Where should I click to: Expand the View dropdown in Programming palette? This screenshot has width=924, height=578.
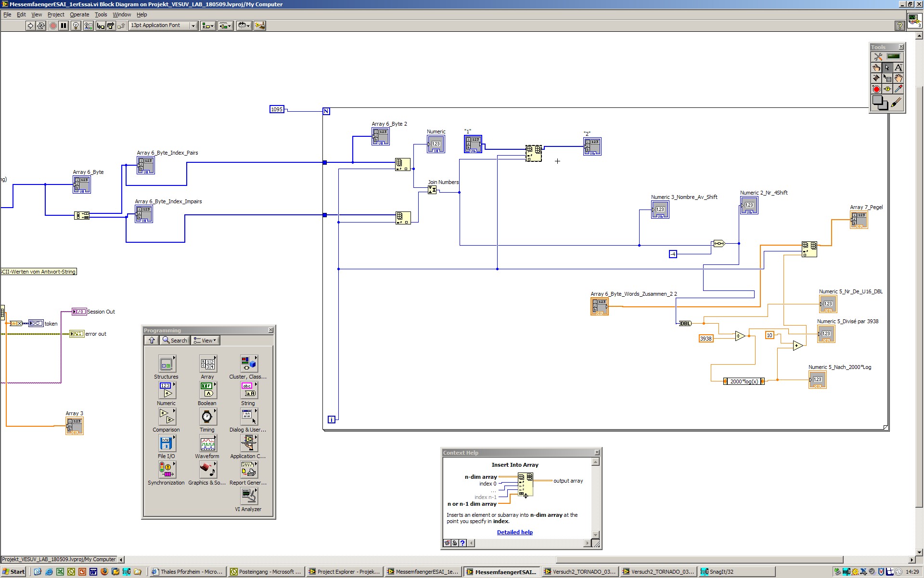[205, 341]
